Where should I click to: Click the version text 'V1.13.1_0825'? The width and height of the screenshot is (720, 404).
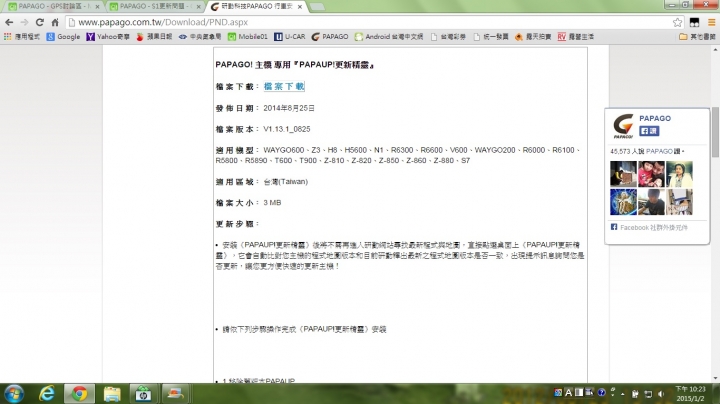tap(287, 129)
